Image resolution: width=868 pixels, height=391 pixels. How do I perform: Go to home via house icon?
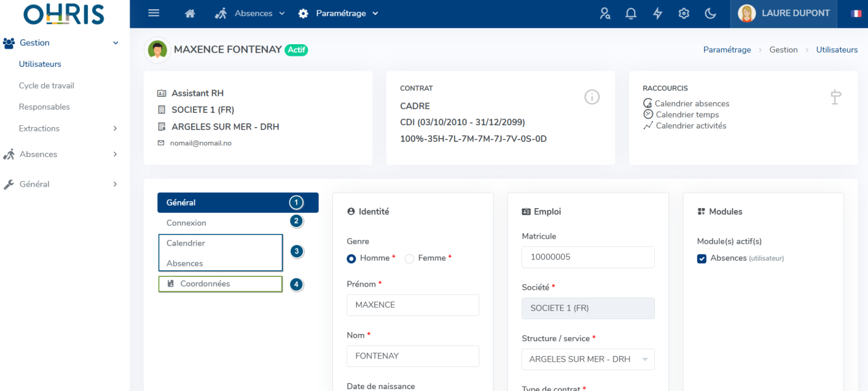tap(190, 14)
